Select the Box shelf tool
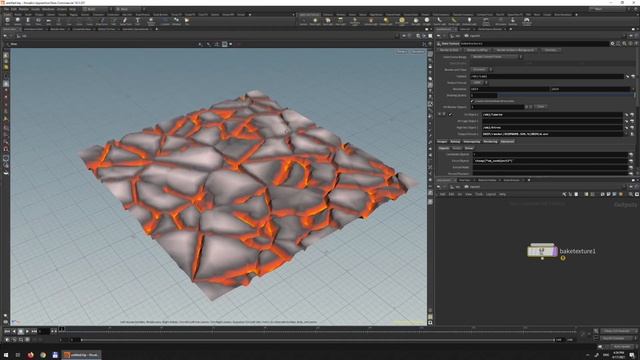The image size is (640, 360). click(7, 20)
